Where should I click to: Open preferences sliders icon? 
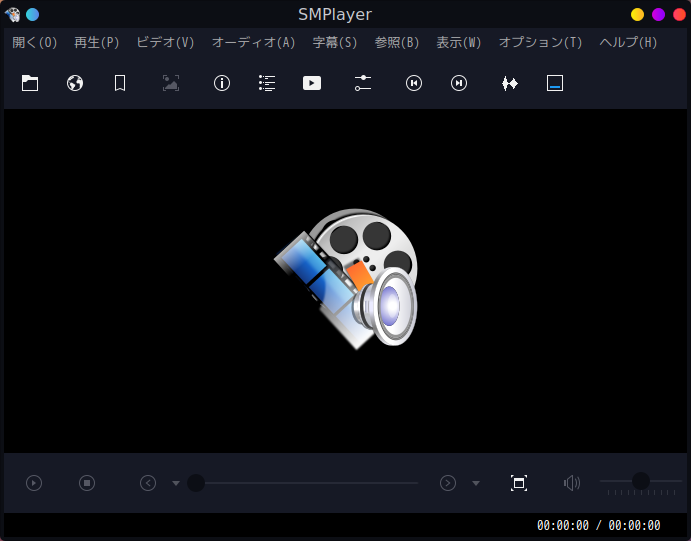pyautogui.click(x=363, y=83)
